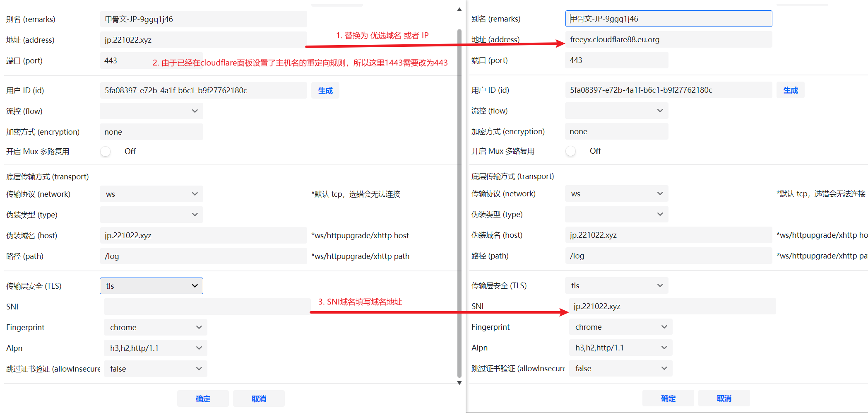
Task: Click the empty SNI field in left panel
Action: 207,307
